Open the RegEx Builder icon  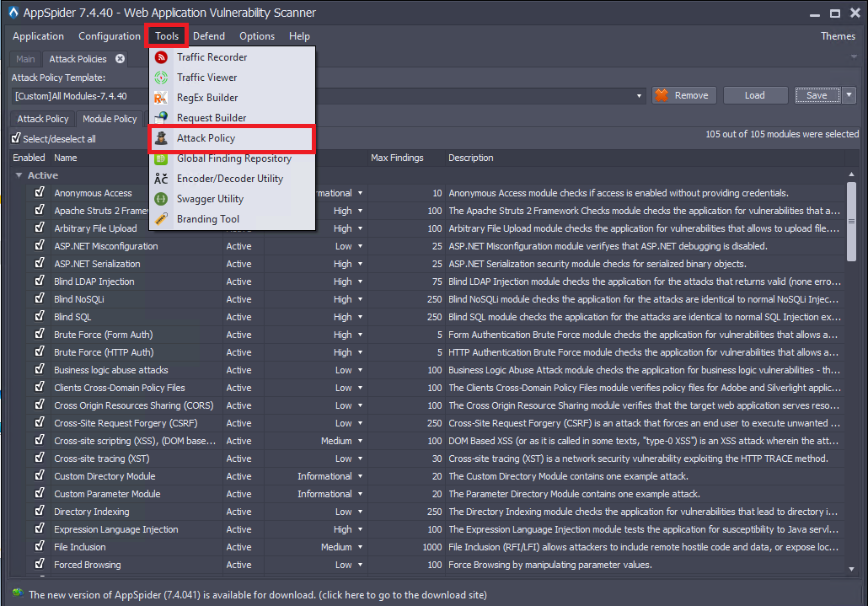pyautogui.click(x=161, y=98)
